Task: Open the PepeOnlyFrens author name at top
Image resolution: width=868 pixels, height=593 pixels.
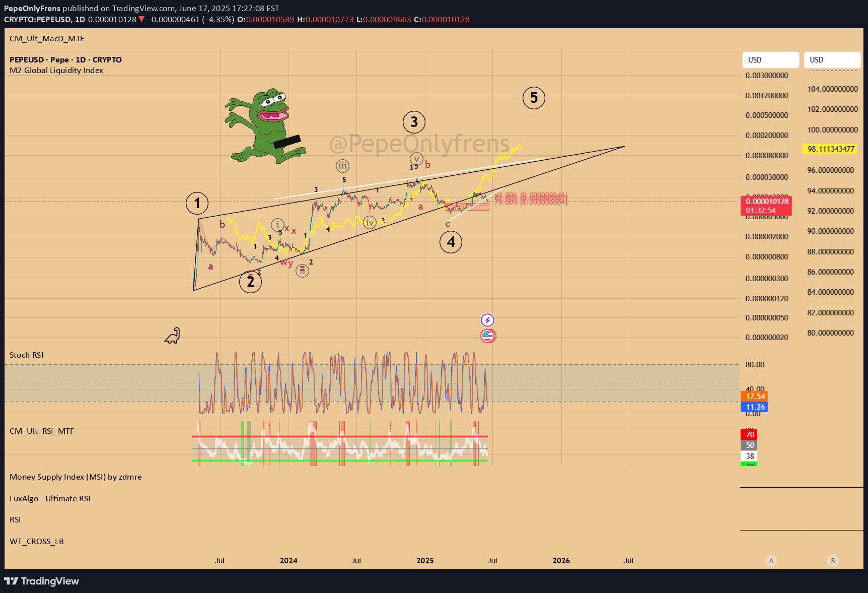Action: click(x=32, y=9)
